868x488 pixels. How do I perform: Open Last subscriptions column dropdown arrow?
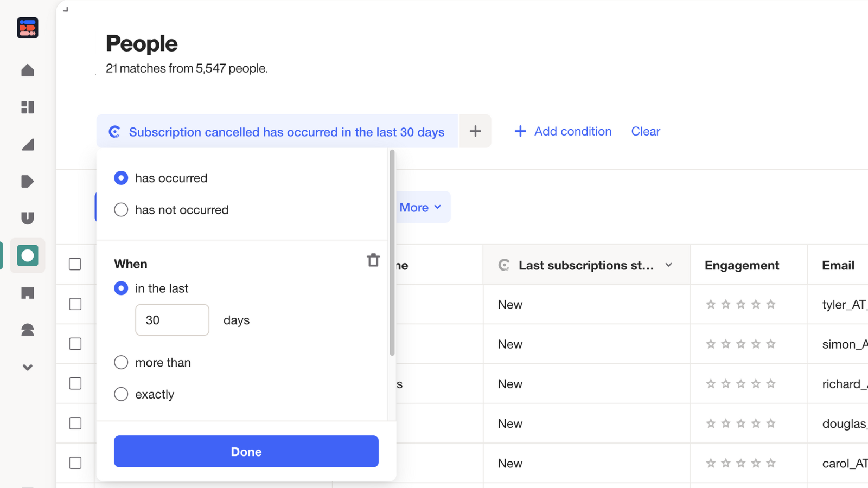pyautogui.click(x=669, y=265)
